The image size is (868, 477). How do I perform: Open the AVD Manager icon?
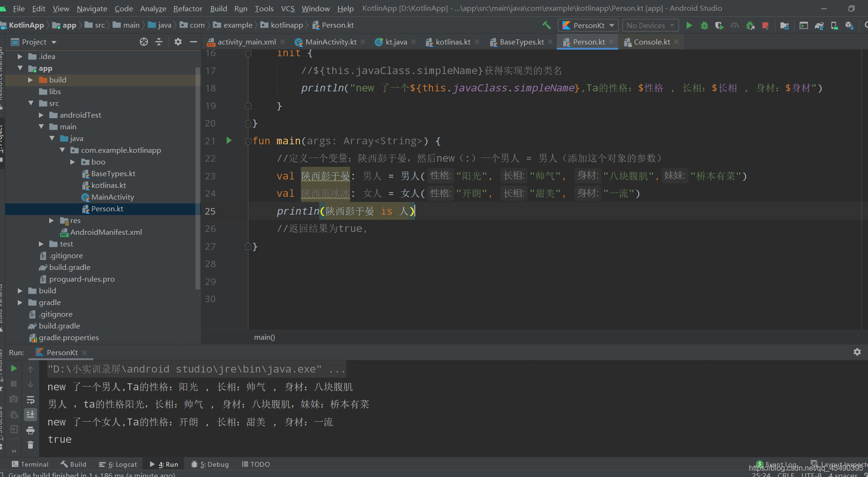[x=834, y=25]
